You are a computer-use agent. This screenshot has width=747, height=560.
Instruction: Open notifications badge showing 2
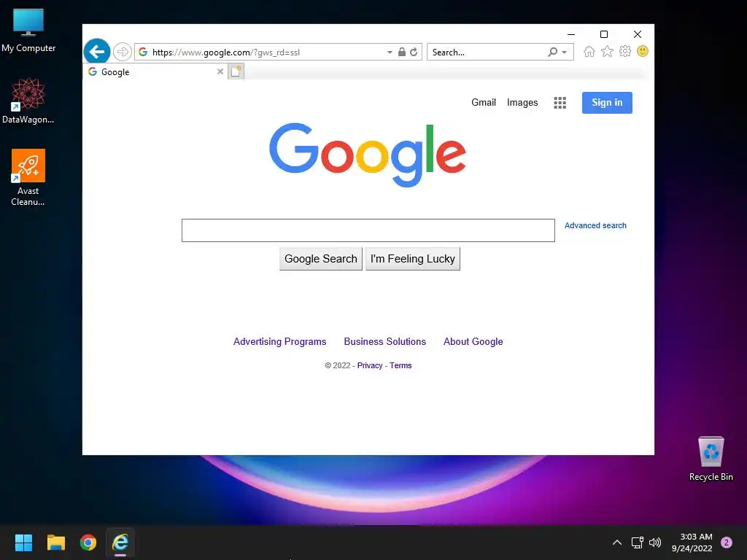click(727, 542)
